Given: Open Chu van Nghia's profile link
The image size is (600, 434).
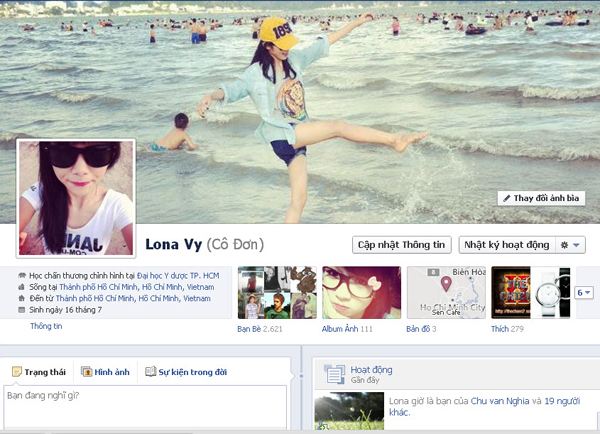Looking at the screenshot, I should click(500, 401).
